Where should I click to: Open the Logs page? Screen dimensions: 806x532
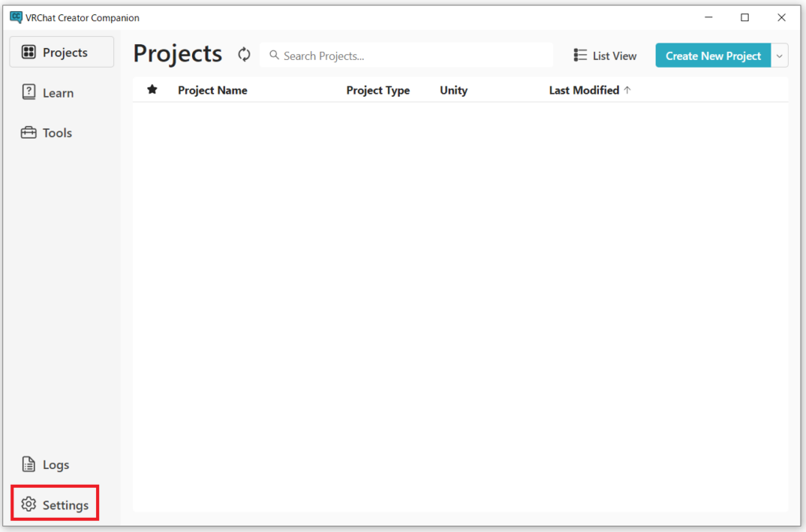point(46,464)
